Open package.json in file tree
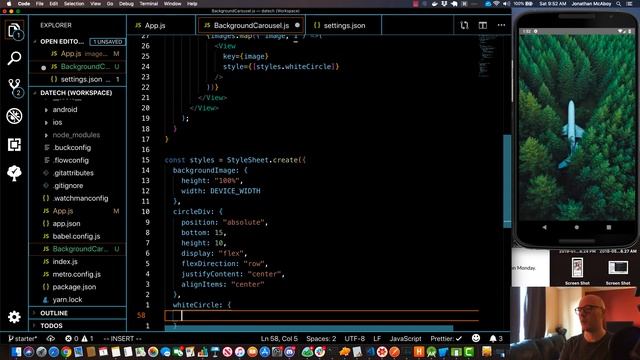 [x=74, y=287]
